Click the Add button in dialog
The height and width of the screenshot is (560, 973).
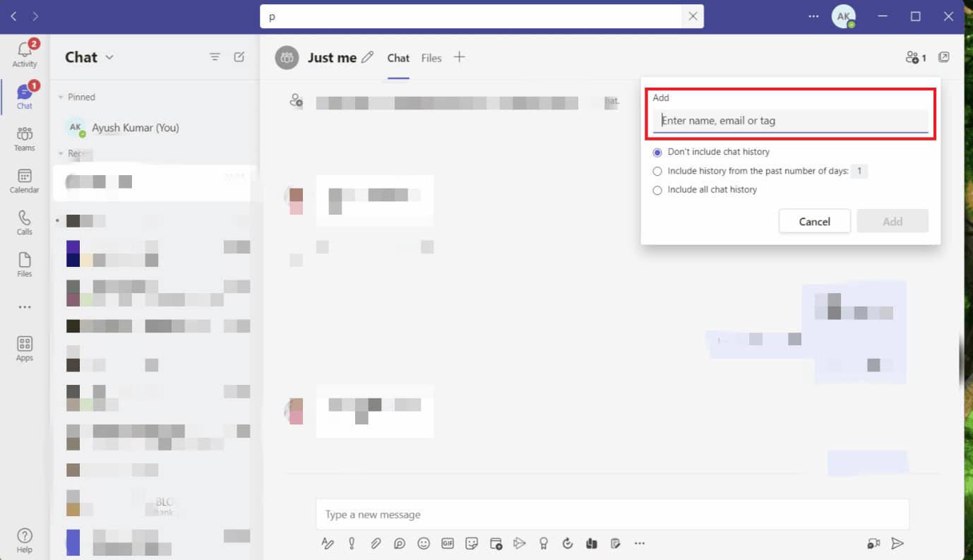893,221
